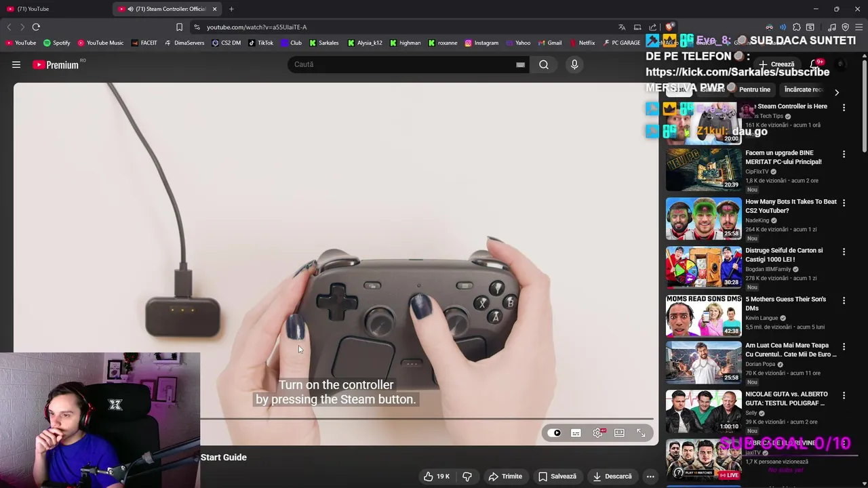Screen dimensions: 868x488
Task: Go forward in browser history
Action: [22, 27]
